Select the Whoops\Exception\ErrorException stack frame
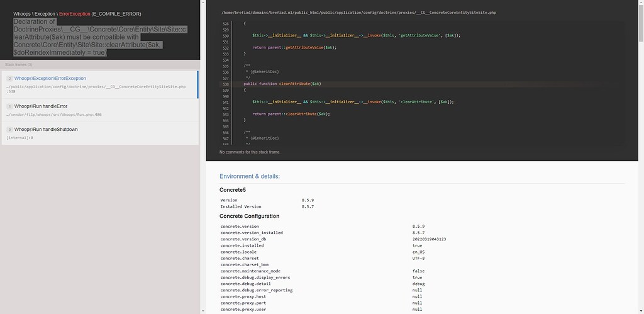The height and width of the screenshot is (314, 644). point(50,79)
